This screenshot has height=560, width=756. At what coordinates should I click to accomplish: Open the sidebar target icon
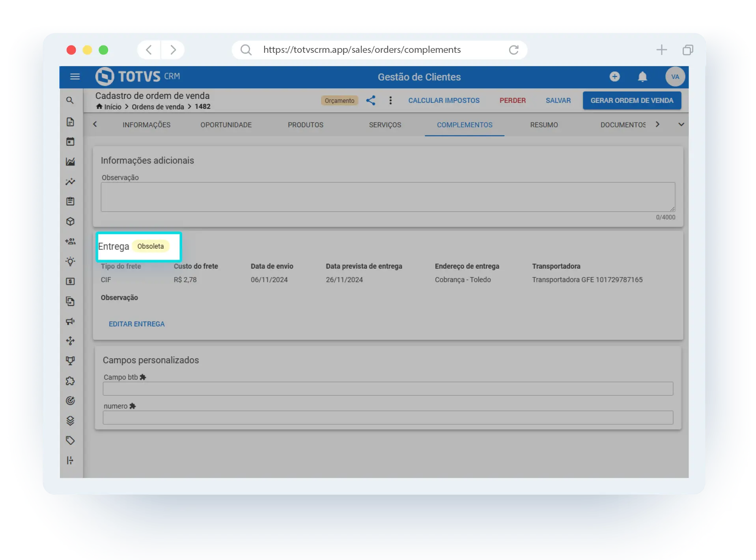[x=70, y=401]
